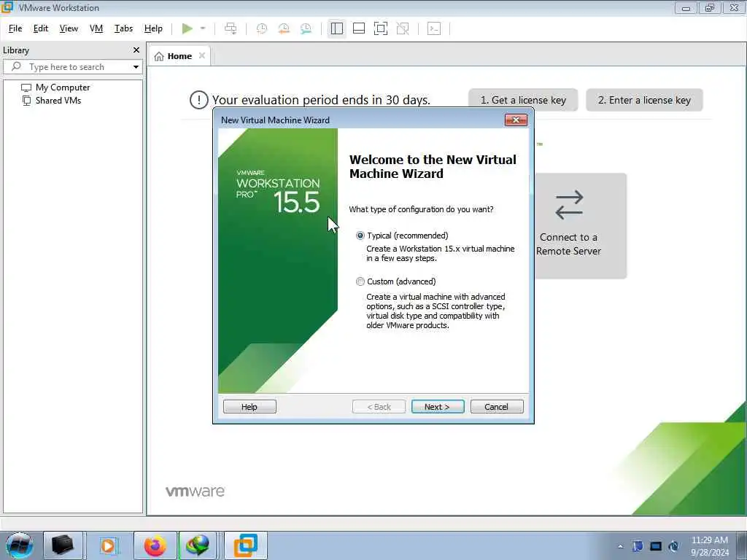Open the File menu
The width and height of the screenshot is (747, 560).
tap(15, 28)
